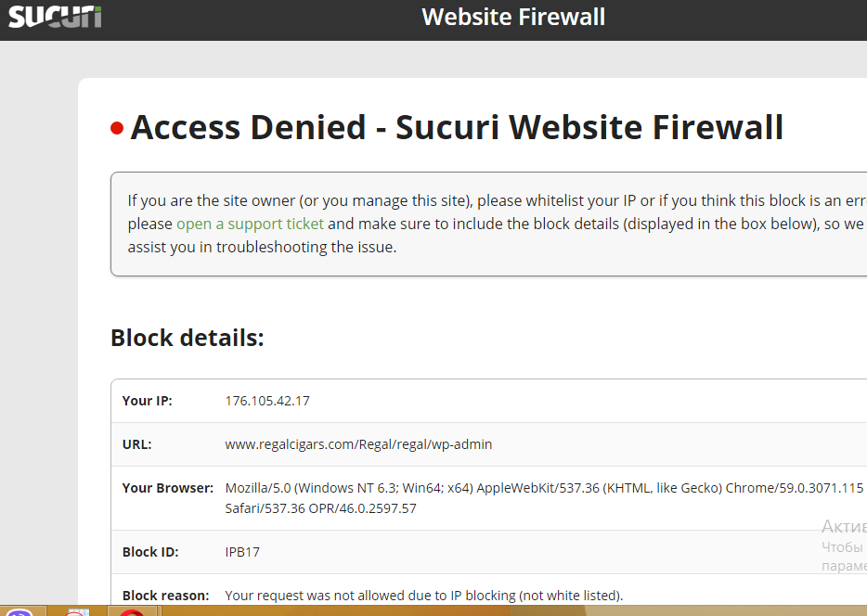867x616 pixels.
Task: Click the IP address 176.105.42.17
Action: pyautogui.click(x=267, y=401)
